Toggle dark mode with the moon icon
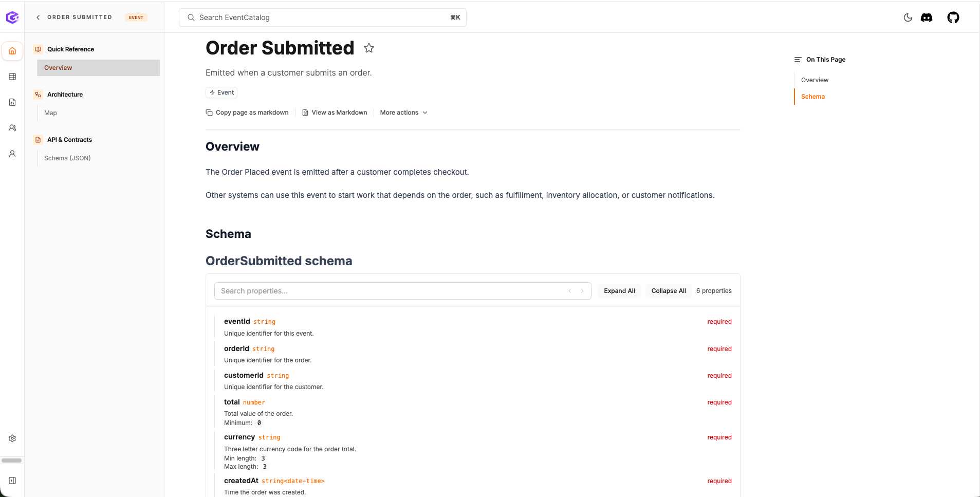The height and width of the screenshot is (497, 980). click(908, 17)
